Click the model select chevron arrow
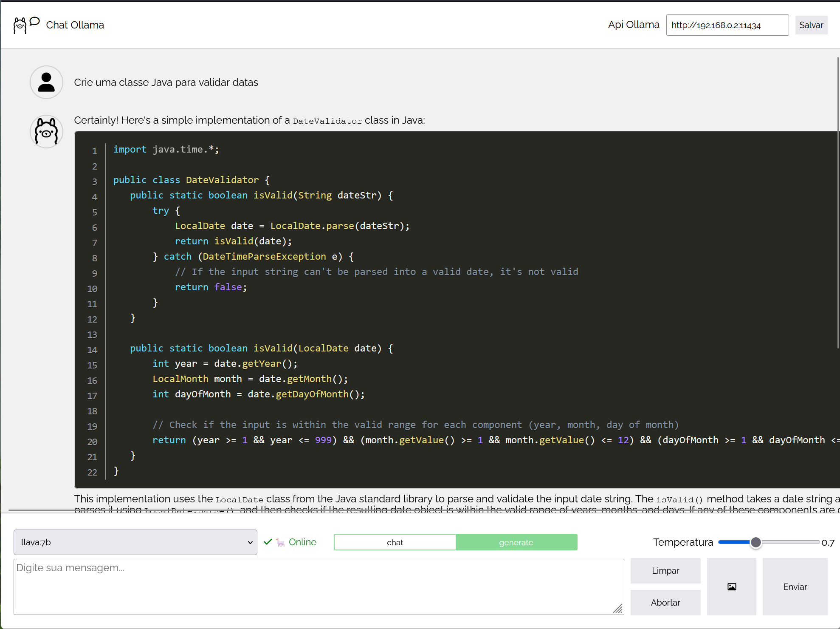 click(x=250, y=542)
